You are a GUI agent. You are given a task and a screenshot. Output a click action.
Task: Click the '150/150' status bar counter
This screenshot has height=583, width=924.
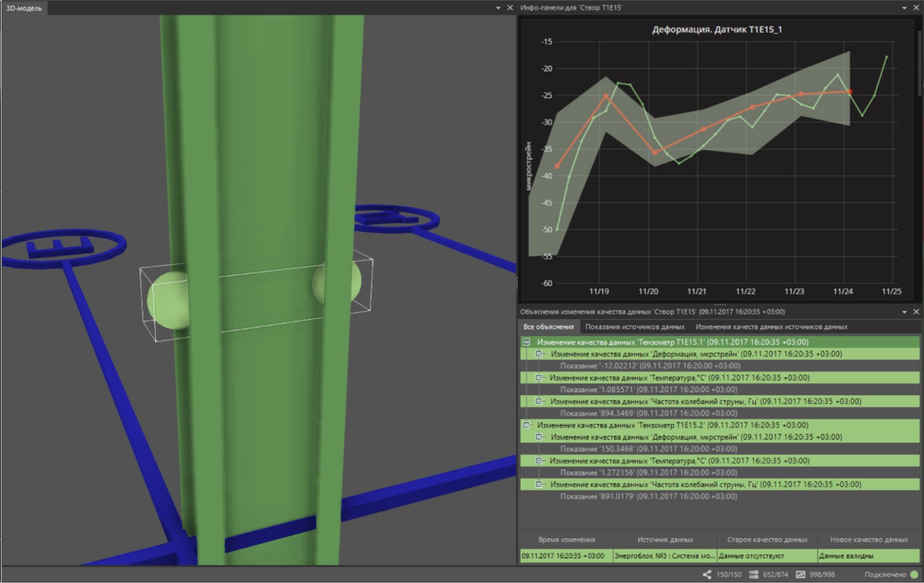pos(729,574)
